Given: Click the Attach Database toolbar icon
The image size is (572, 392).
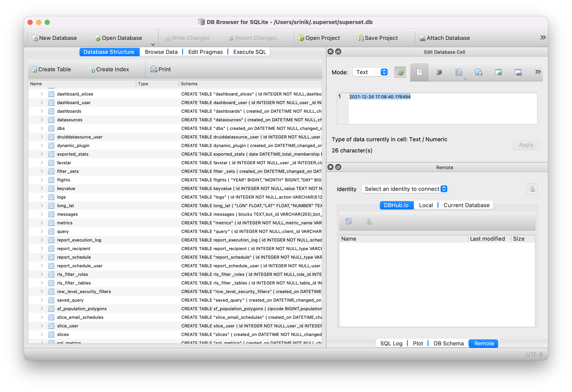Looking at the screenshot, I should point(422,38).
